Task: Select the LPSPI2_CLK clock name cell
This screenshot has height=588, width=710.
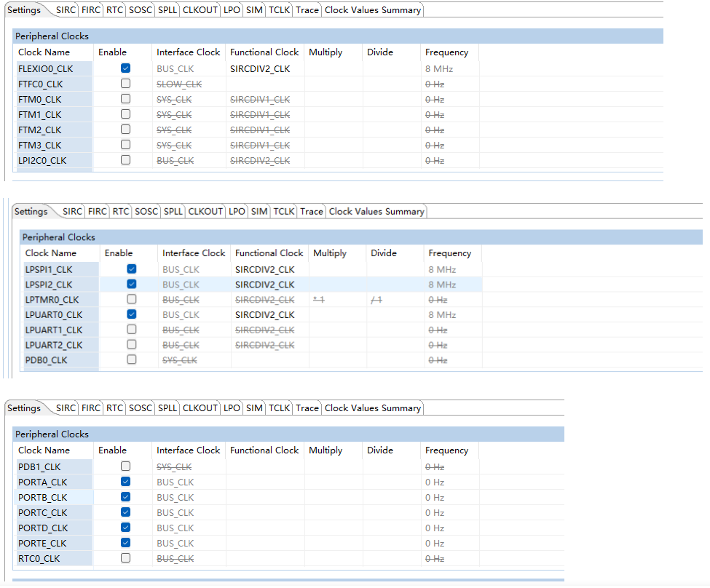Action: coord(61,285)
